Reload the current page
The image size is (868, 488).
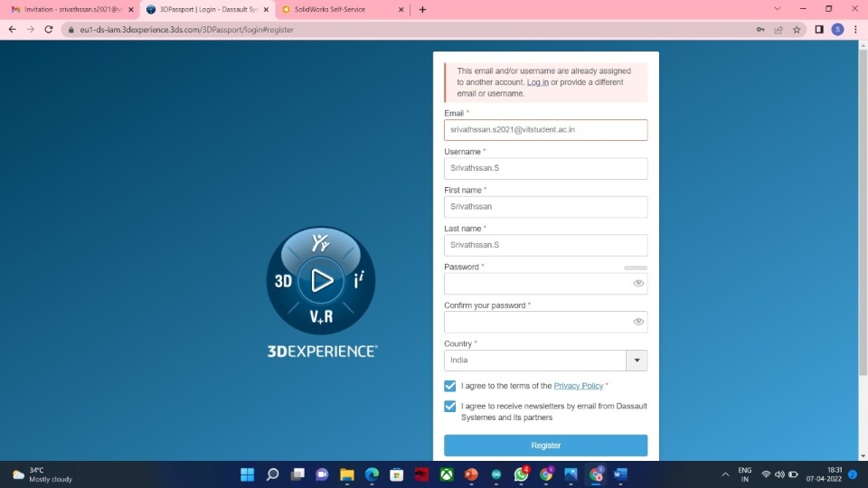point(49,29)
